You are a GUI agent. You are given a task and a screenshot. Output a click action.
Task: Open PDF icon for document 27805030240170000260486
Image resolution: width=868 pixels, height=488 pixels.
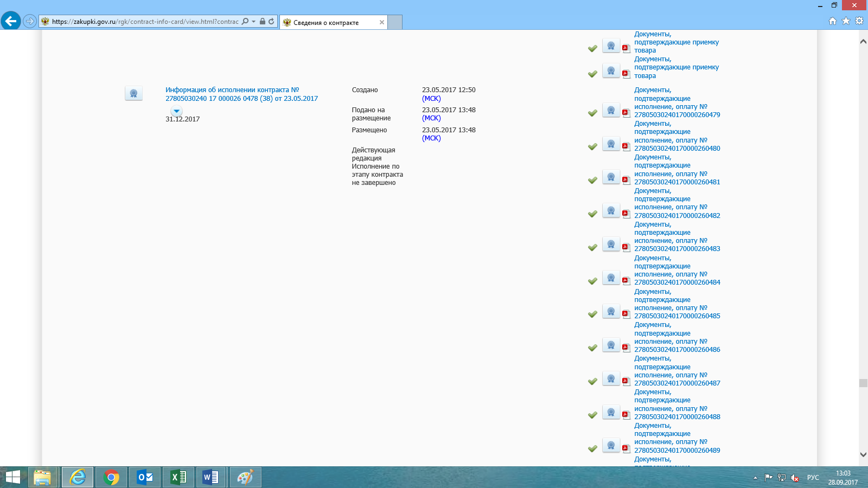pyautogui.click(x=626, y=348)
